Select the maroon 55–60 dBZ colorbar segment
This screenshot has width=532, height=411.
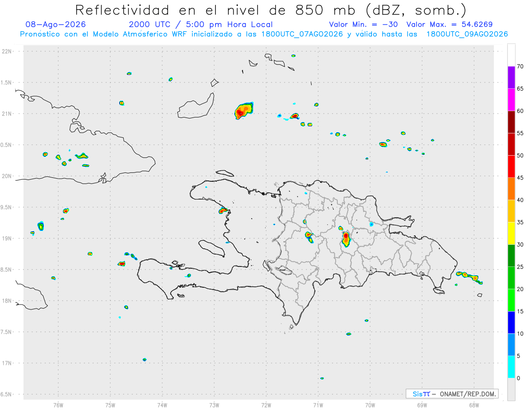[511, 122]
